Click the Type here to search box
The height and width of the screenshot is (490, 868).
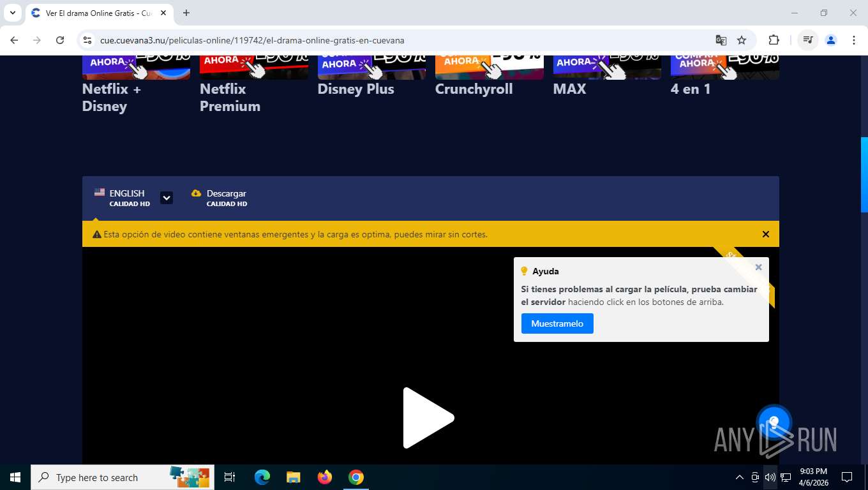123,477
